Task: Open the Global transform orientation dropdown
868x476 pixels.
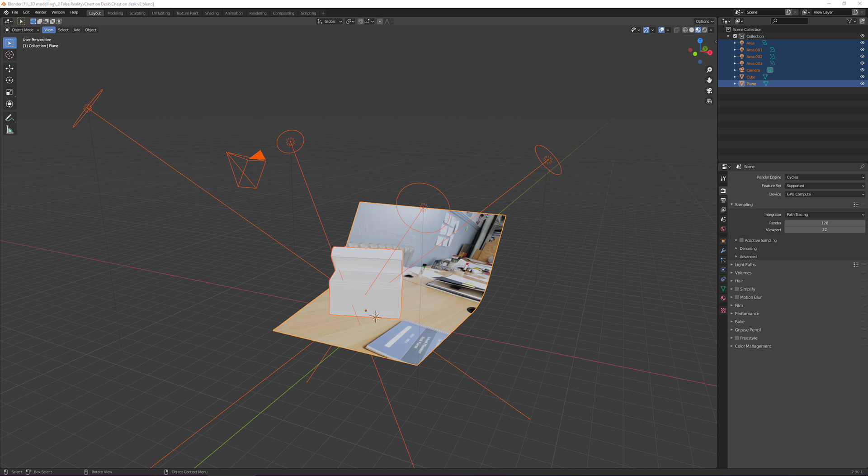Action: 330,21
